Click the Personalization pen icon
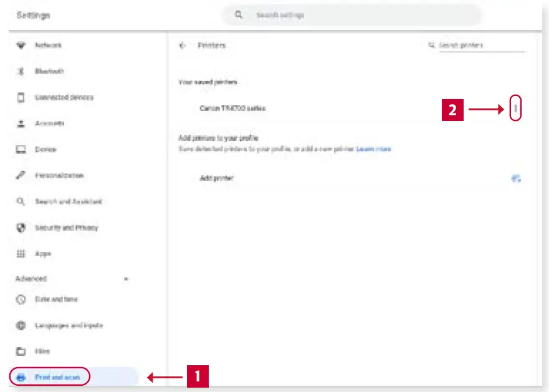Screen dimensions: 549x392 21,176
